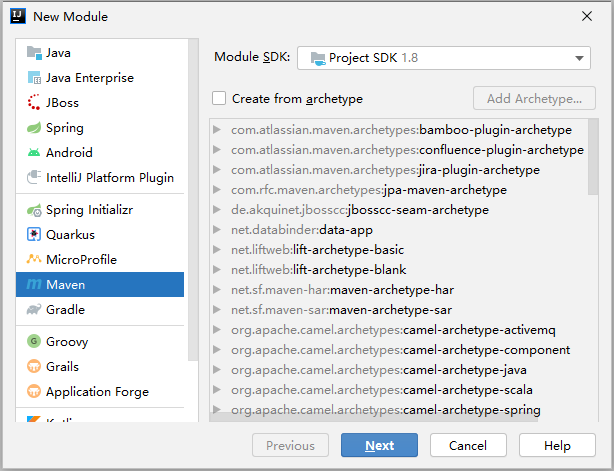This screenshot has width=614, height=471.
Task: Open the Help button
Action: pyautogui.click(x=557, y=446)
